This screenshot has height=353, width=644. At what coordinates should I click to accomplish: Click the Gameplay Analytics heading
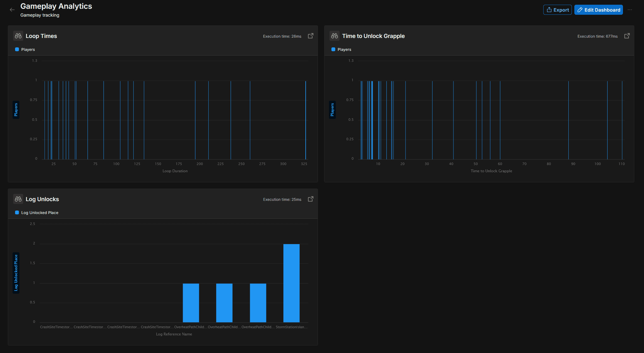tap(56, 6)
